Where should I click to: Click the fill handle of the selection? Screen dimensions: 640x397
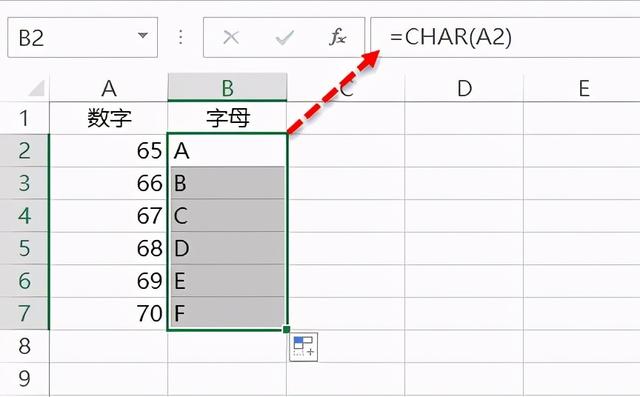[287, 329]
